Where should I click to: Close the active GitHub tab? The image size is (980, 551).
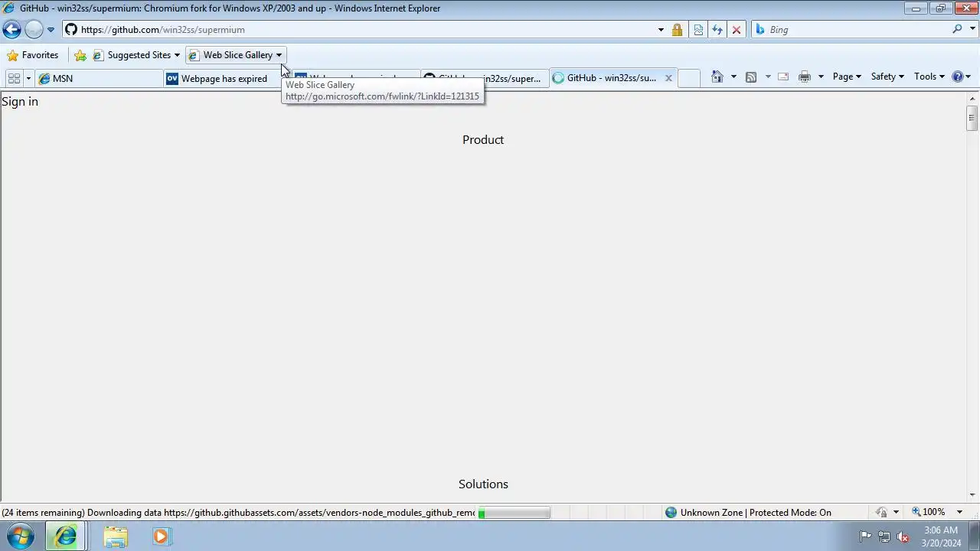[x=668, y=78]
